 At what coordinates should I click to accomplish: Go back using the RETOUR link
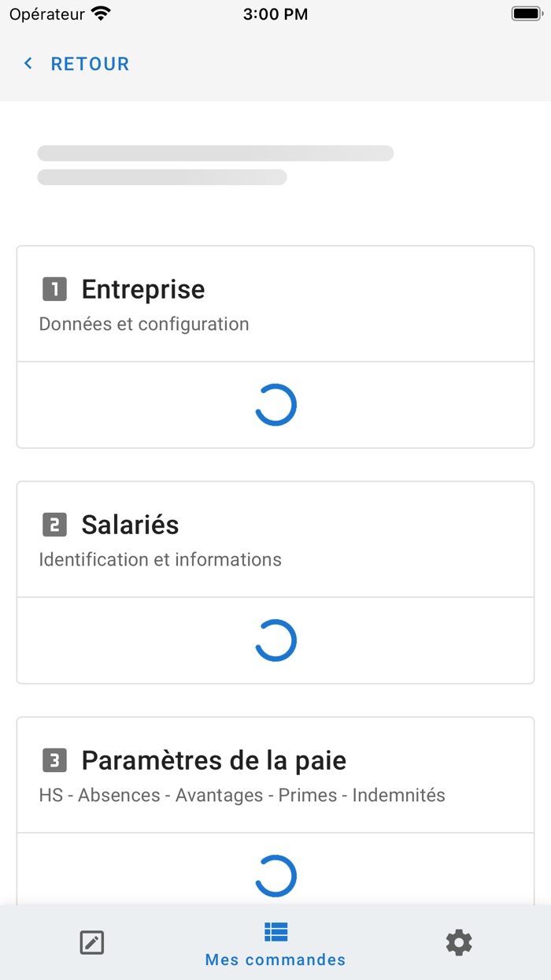point(90,64)
